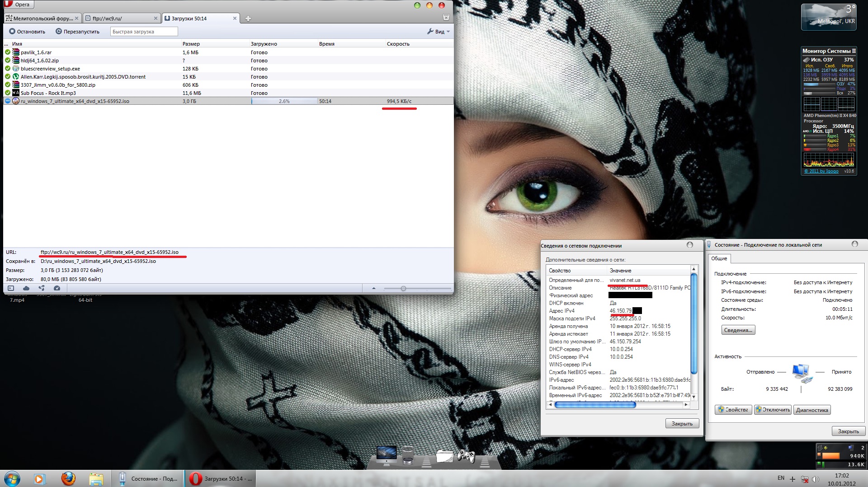Screen dimensions: 868x487
Task: Open the Opera Link cloud icon
Action: pyautogui.click(x=26, y=288)
